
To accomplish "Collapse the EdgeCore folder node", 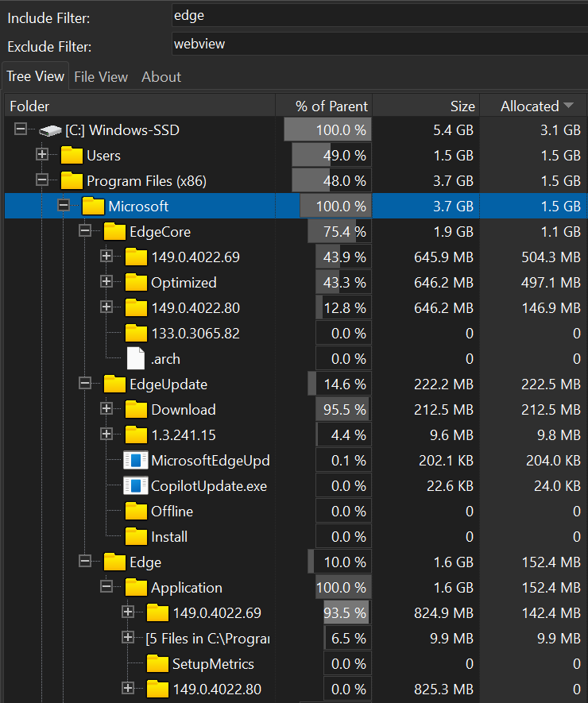I will (x=85, y=230).
